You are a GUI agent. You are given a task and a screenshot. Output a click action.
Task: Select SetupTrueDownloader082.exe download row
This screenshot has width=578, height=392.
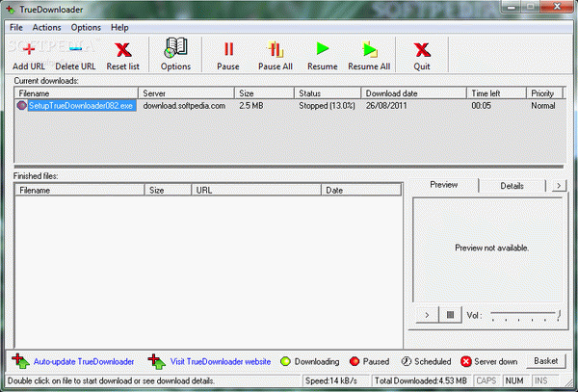click(x=290, y=106)
